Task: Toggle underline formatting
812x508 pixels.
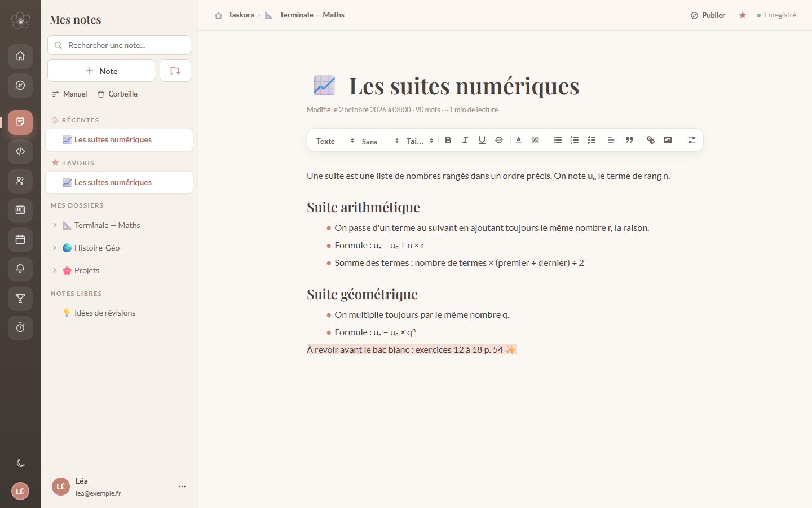Action: pyautogui.click(x=482, y=140)
